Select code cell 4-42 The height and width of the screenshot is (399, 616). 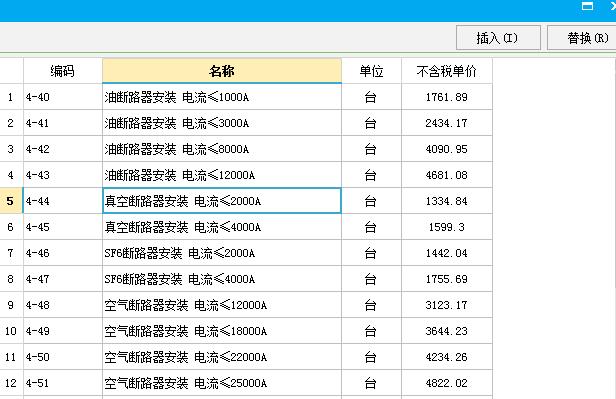(62, 149)
